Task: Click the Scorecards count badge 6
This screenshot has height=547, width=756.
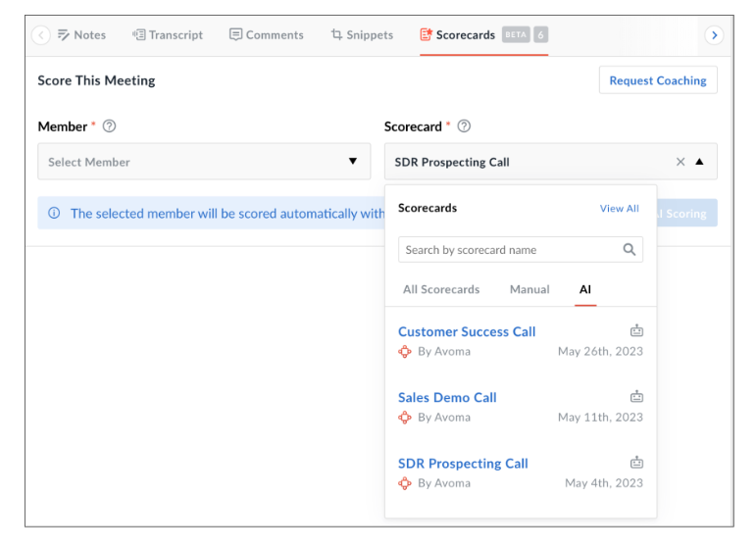Action: (540, 34)
